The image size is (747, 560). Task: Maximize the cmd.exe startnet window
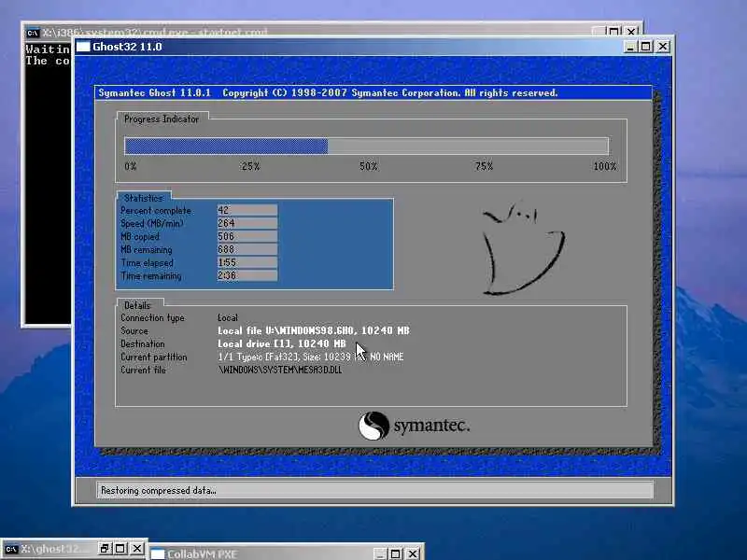[614, 32]
